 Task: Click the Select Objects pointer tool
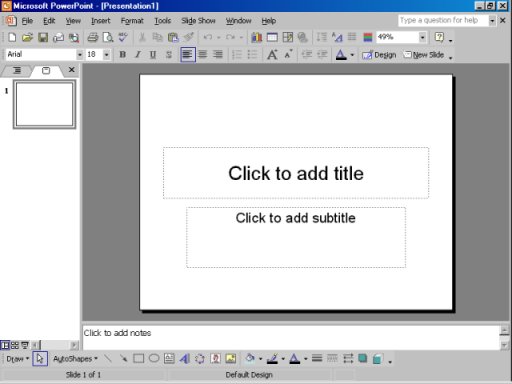click(40, 359)
